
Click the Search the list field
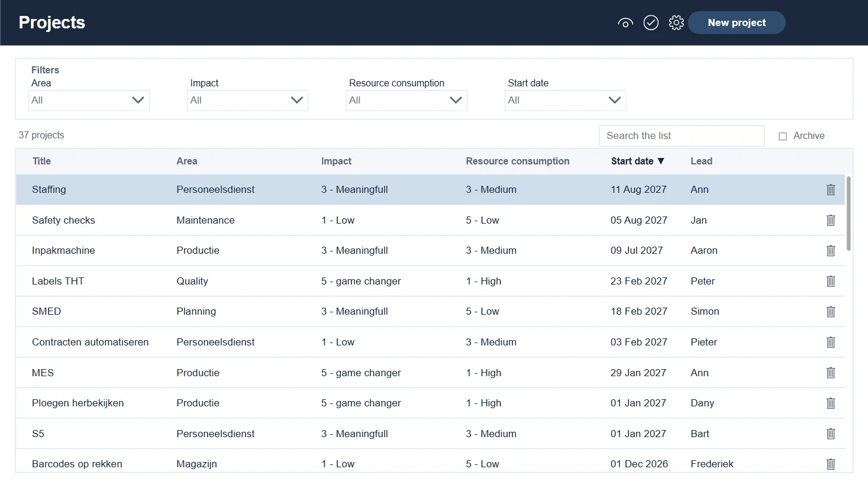point(682,136)
